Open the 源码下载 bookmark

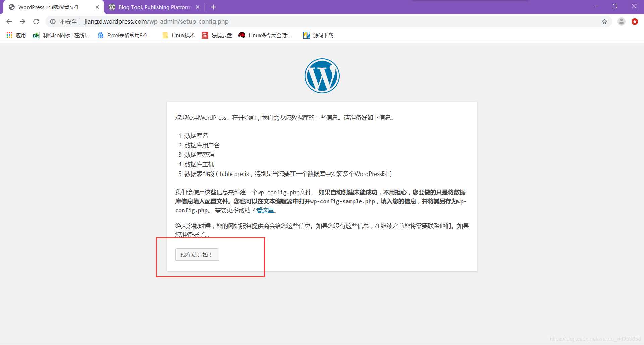pyautogui.click(x=318, y=35)
